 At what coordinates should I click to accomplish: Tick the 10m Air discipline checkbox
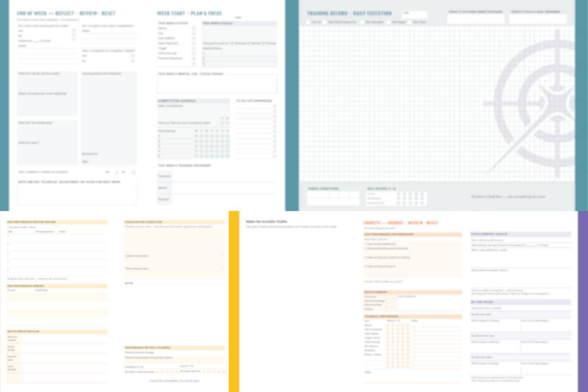point(308,23)
